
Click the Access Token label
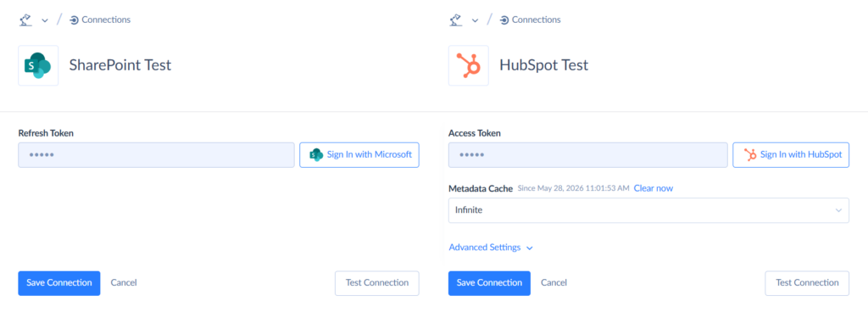(475, 133)
